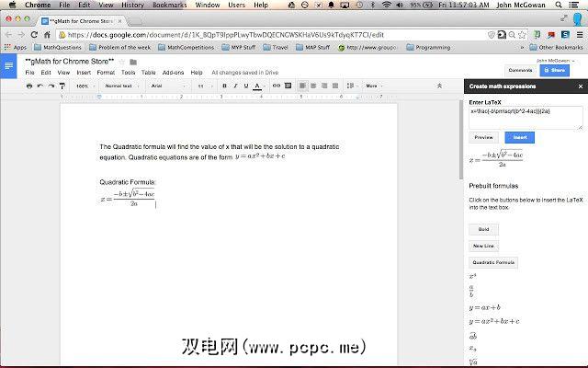Open the text color picker
The width and height of the screenshot is (588, 368).
click(x=258, y=86)
